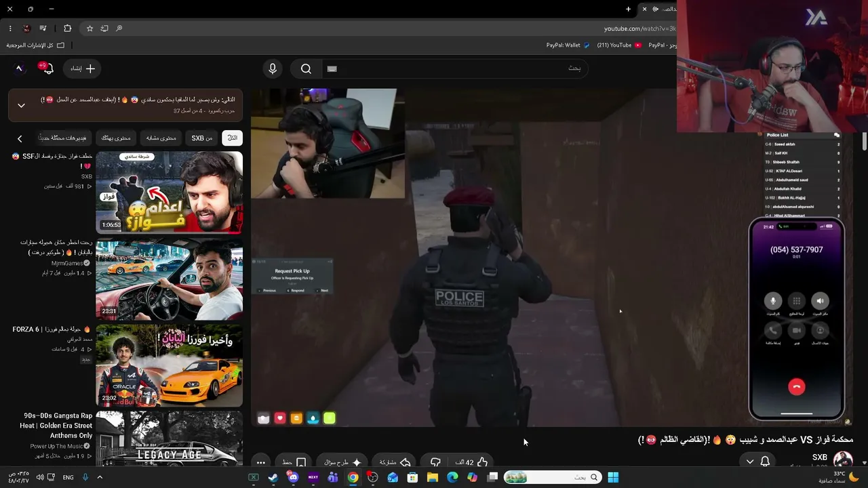
Task: Select the recently uploaded videos chip
Action: 62,138
